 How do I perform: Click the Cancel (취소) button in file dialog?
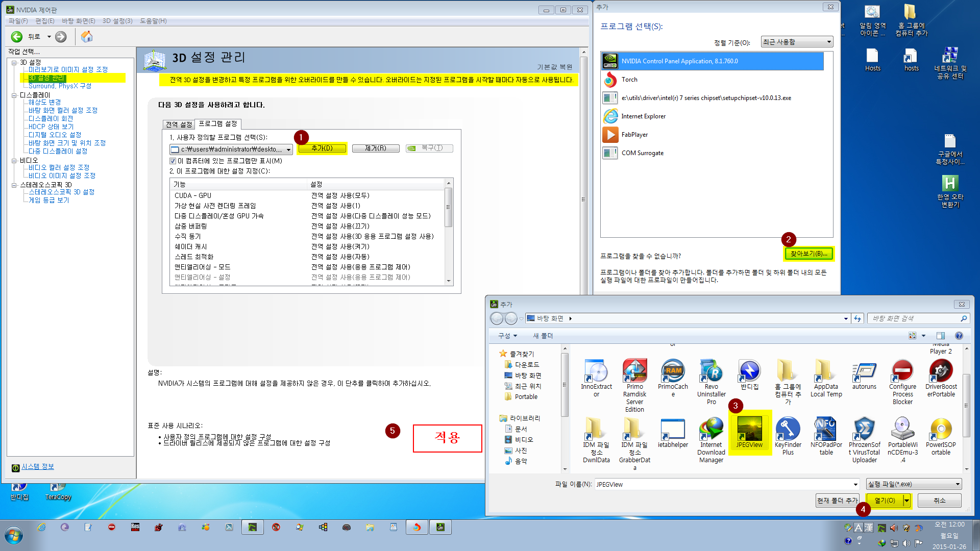[939, 500]
